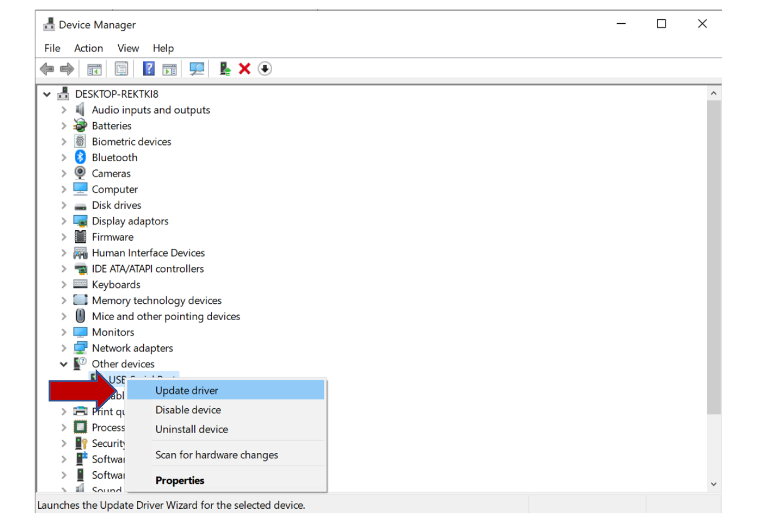Viewport: 758px width, 532px height.
Task: Collapse the DESKTOP-REKTKI8 root node
Action: (47, 94)
